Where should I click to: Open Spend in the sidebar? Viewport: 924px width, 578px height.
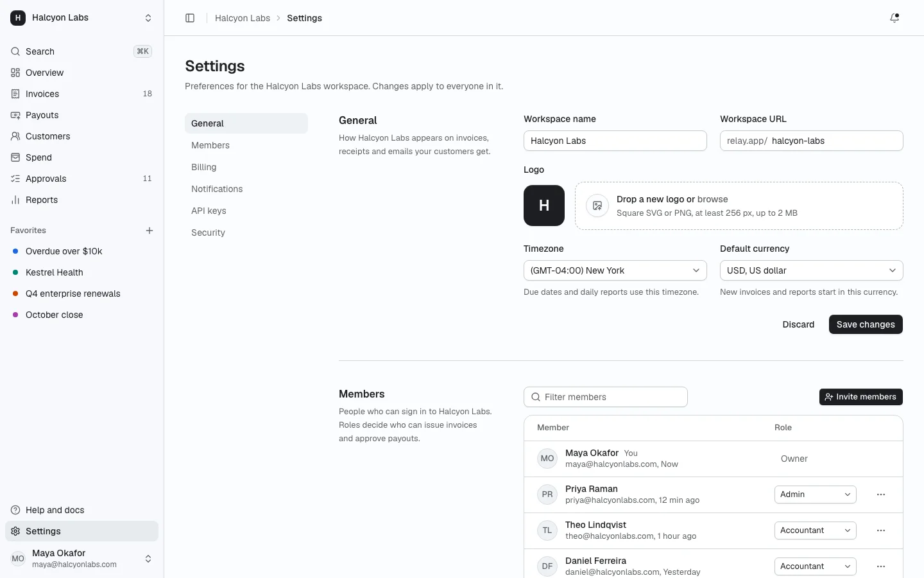coord(81,157)
